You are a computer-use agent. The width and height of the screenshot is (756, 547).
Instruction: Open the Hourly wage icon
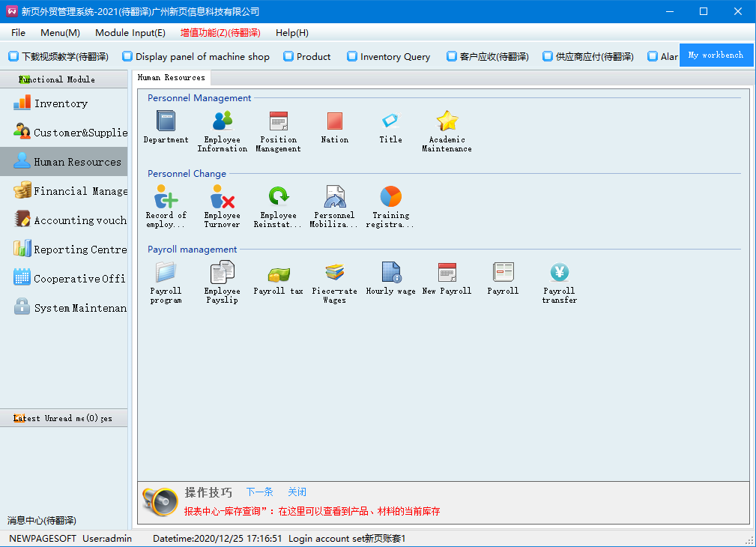tap(390, 273)
